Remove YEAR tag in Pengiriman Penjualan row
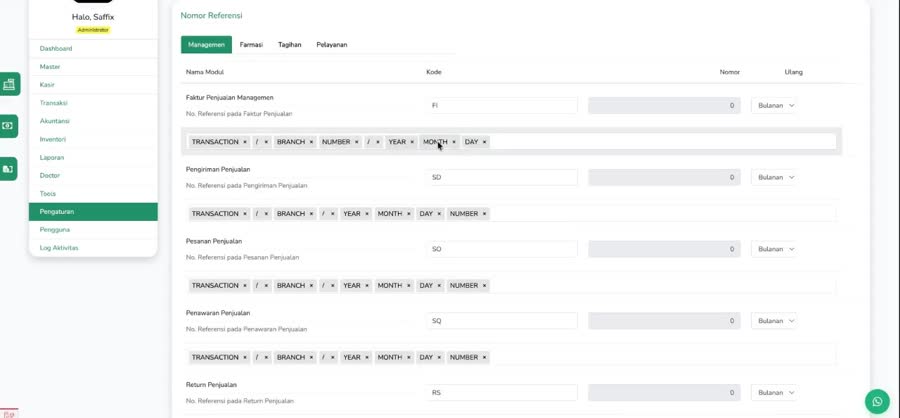This screenshot has width=900, height=418. point(367,214)
